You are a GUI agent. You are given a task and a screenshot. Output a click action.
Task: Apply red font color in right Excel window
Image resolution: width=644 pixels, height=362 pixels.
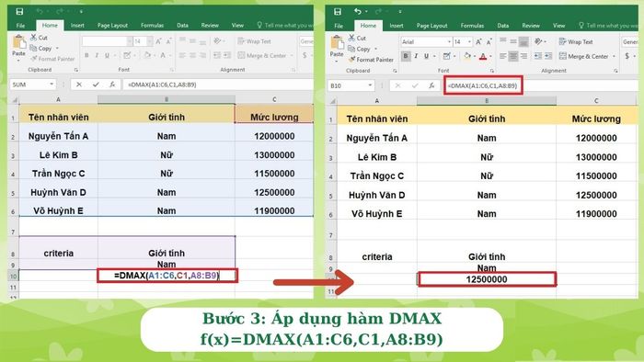[483, 56]
